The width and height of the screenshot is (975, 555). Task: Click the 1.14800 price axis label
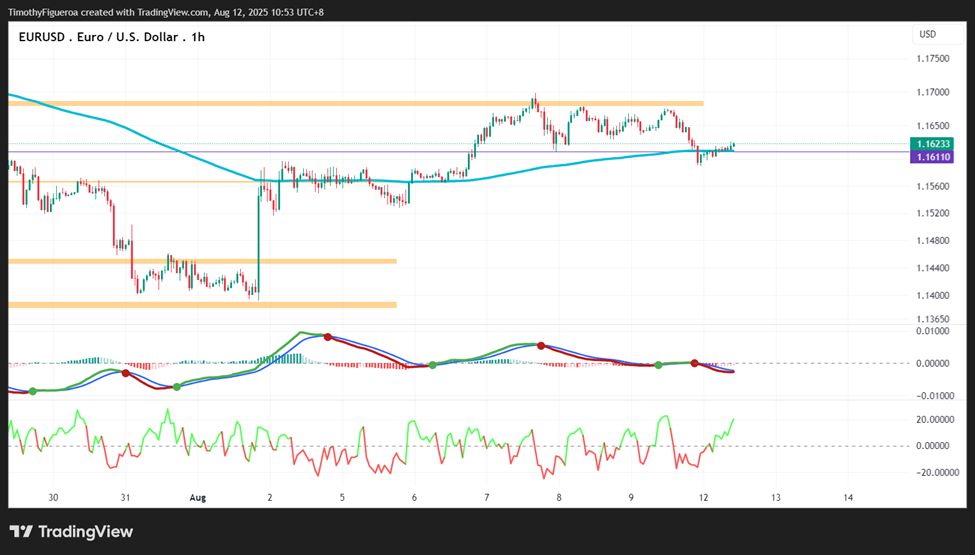click(933, 241)
